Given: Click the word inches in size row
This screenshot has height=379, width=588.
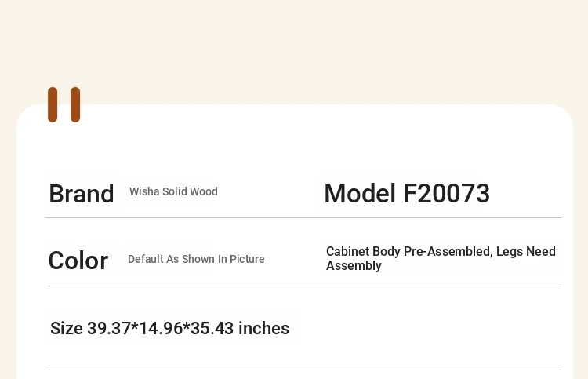Looking at the screenshot, I should click(263, 328).
